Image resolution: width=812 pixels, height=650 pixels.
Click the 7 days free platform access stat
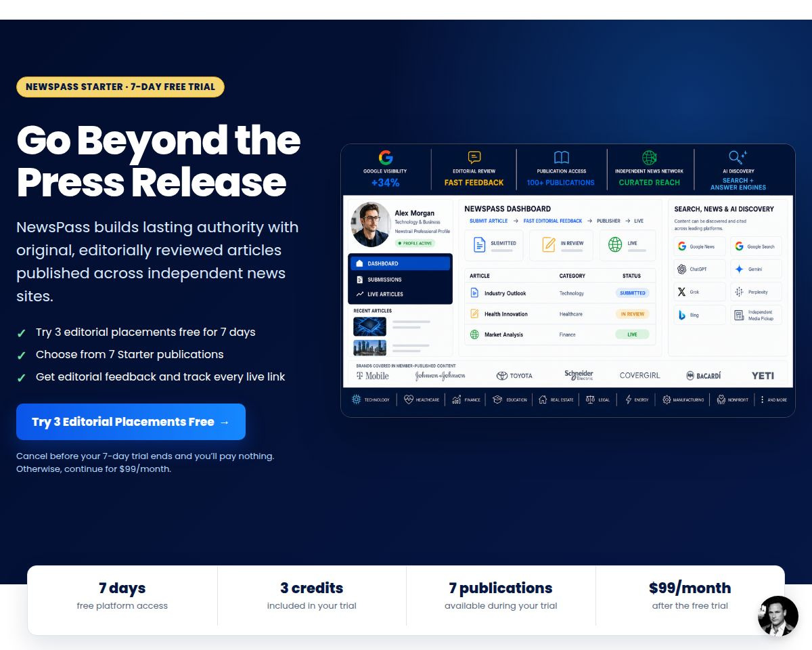(x=122, y=596)
